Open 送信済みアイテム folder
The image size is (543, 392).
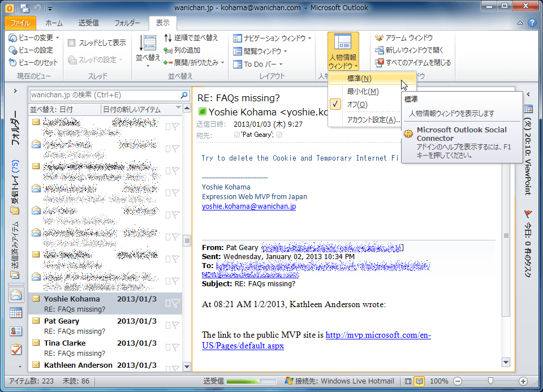pyautogui.click(x=15, y=250)
